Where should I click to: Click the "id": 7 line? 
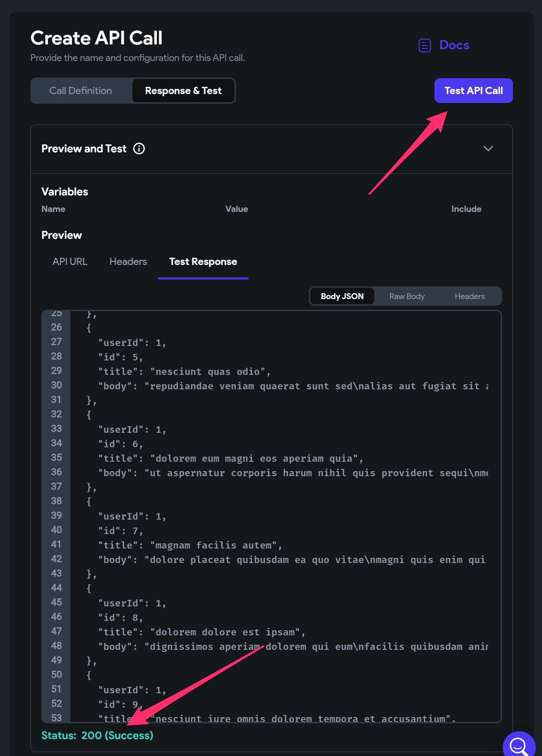pos(120,531)
